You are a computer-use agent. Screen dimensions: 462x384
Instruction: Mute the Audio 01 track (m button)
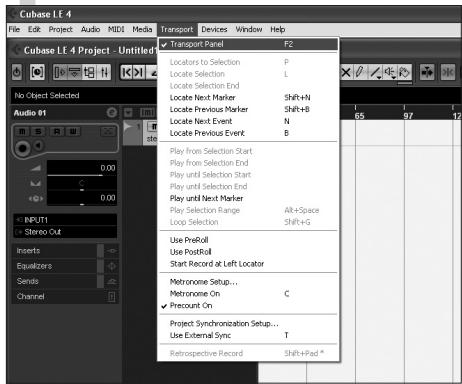[22, 131]
